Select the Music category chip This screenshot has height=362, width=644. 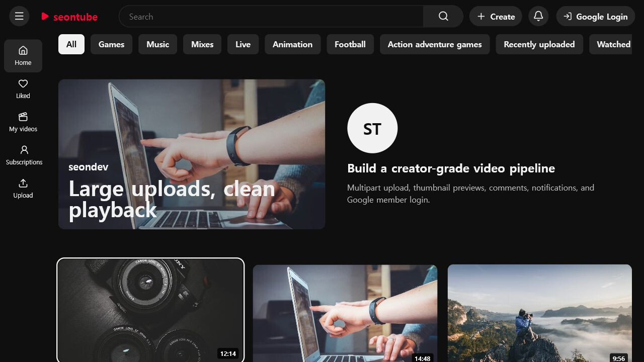157,44
